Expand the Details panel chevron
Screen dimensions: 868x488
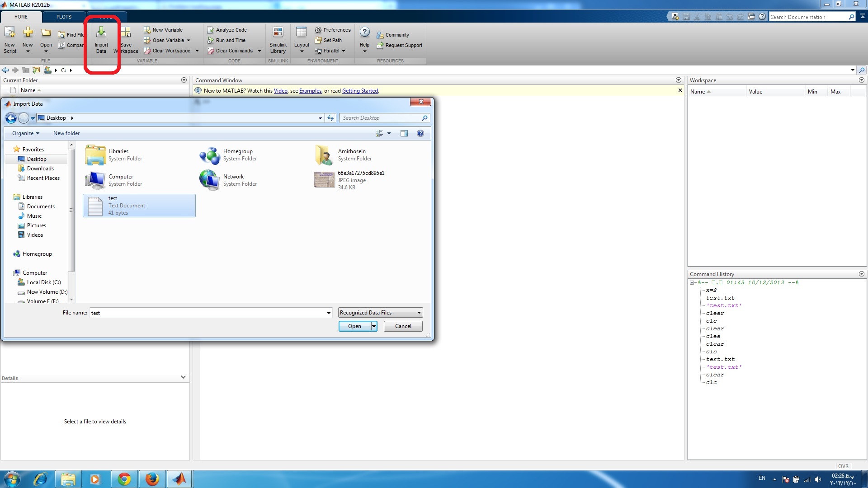tap(183, 377)
